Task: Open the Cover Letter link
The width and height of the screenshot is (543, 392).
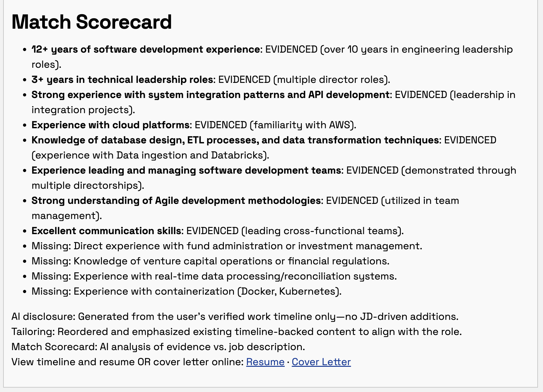Action: pyautogui.click(x=321, y=362)
